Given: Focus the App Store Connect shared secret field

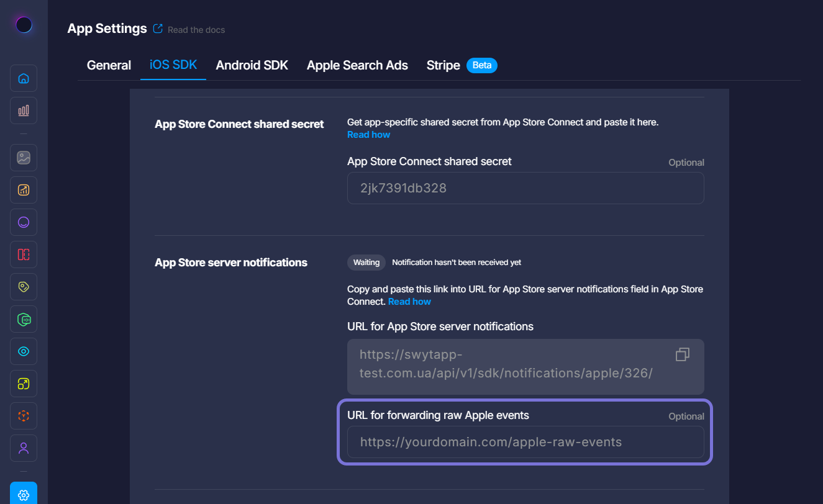Looking at the screenshot, I should coord(525,188).
